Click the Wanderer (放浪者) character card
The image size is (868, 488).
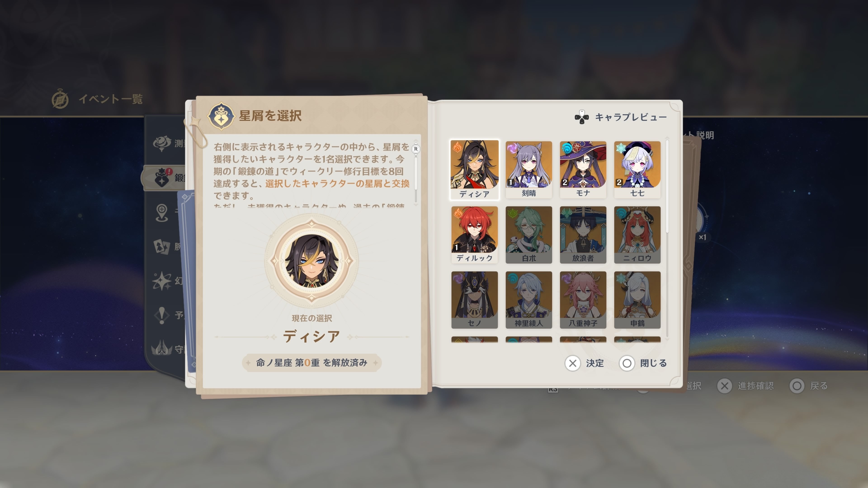583,235
